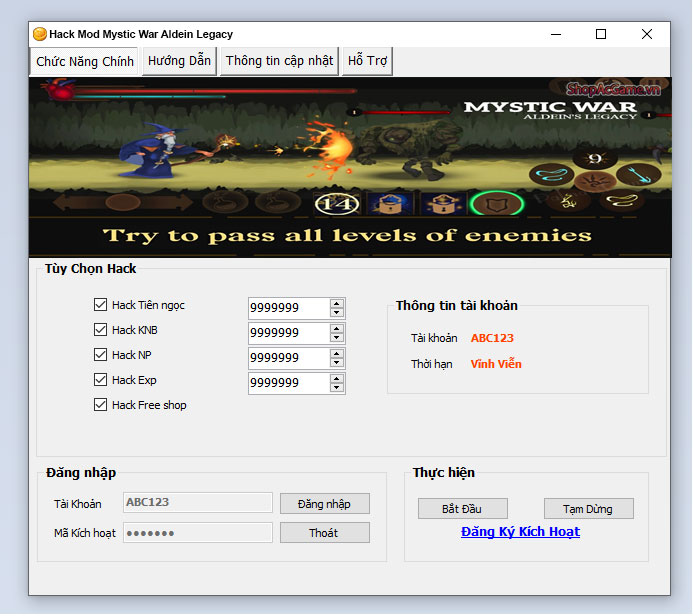This screenshot has height=616, width=693.
Task: Increase Hack Exp value with up arrow
Action: [x=337, y=379]
